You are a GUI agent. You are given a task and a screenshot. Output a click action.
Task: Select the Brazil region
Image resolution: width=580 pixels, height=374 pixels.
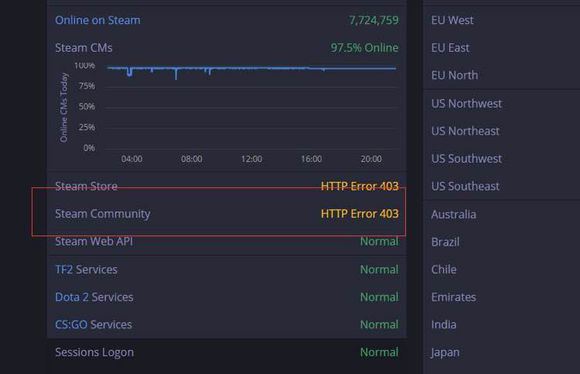click(x=445, y=242)
